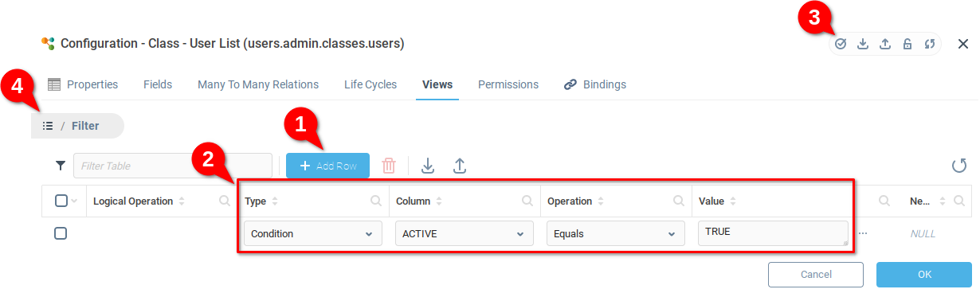Click the table export download icon
The height and width of the screenshot is (297, 980).
pos(428,166)
